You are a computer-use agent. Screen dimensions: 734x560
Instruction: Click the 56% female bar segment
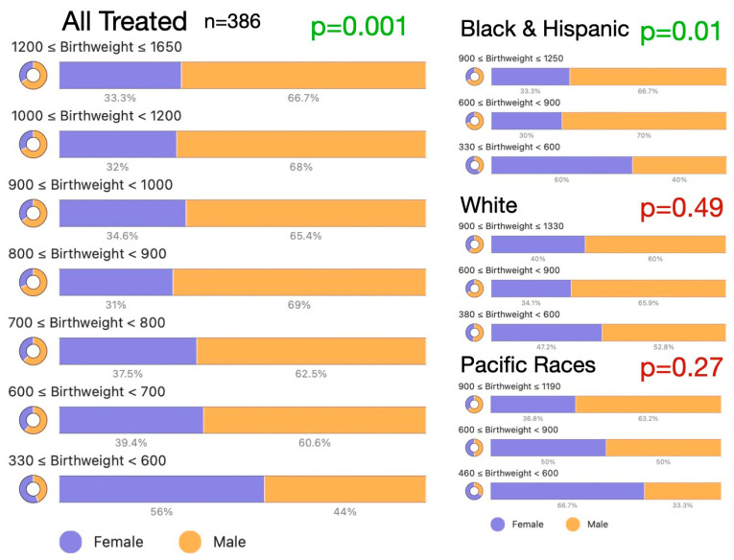pos(161,489)
